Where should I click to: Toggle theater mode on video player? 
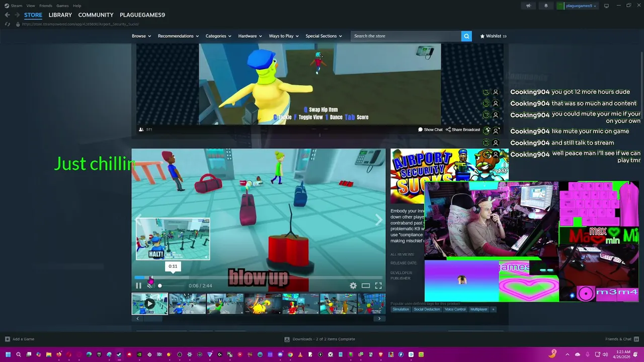click(x=366, y=286)
